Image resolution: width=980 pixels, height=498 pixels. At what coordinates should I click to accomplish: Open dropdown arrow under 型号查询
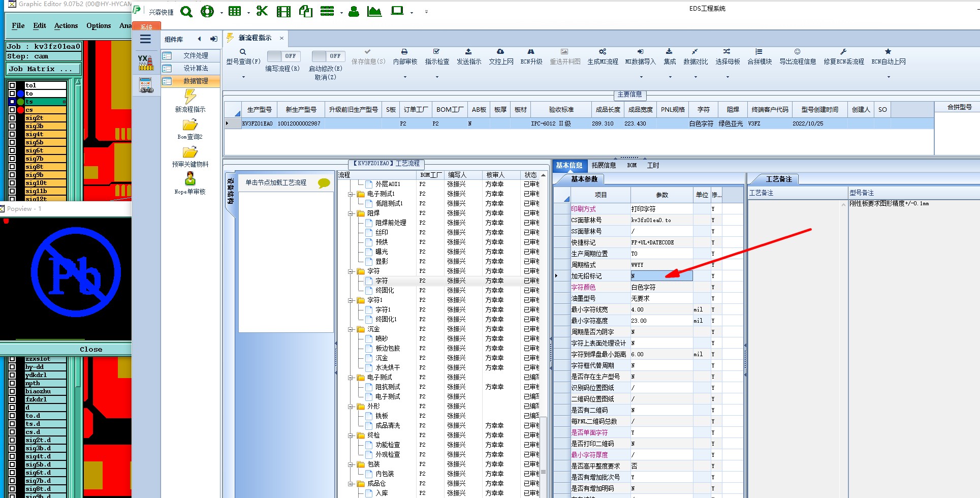243,77
